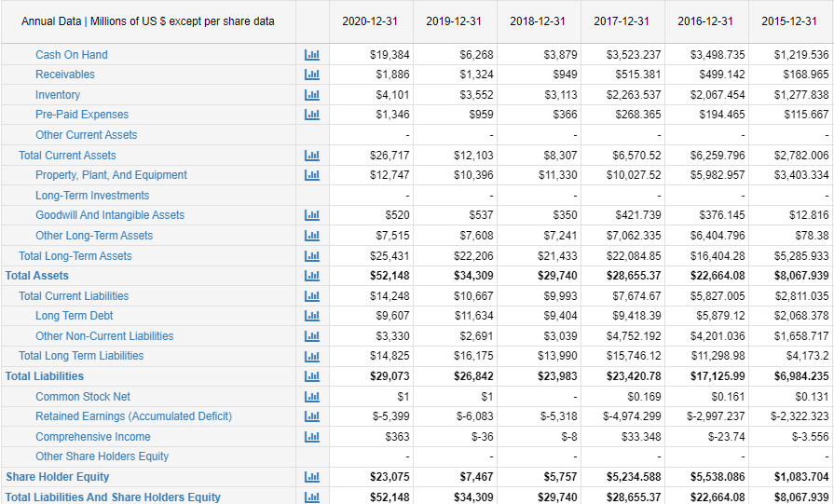
Task: Click the $11,634 long term debt cell
Action: point(456,316)
